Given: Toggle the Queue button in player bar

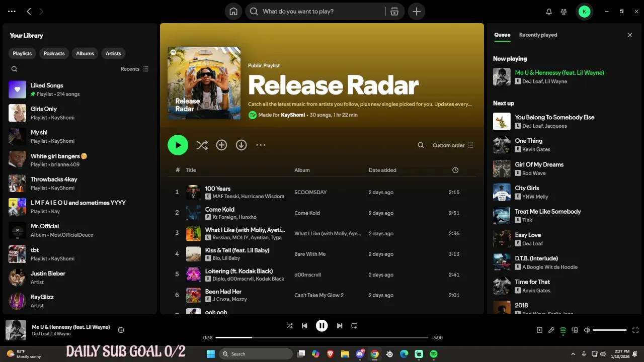Looking at the screenshot, I should tap(563, 330).
